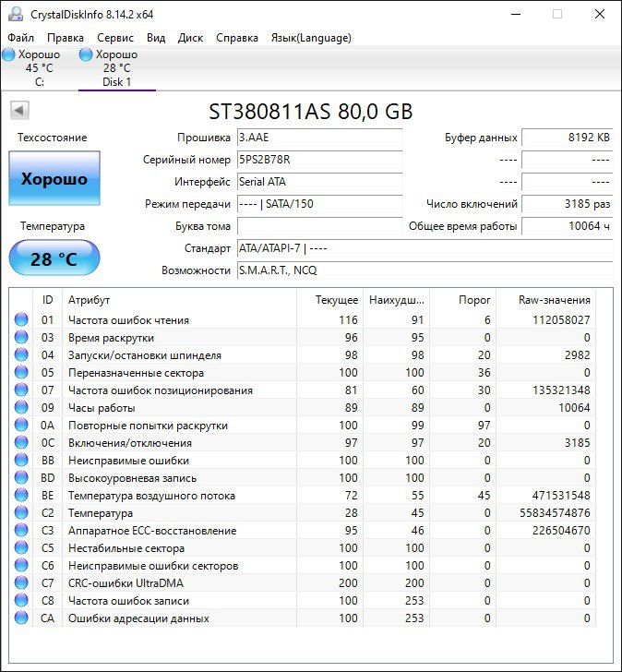622x672 pixels.
Task: Switch to the C: drive tab showing 45 °C
Action: click(x=40, y=68)
